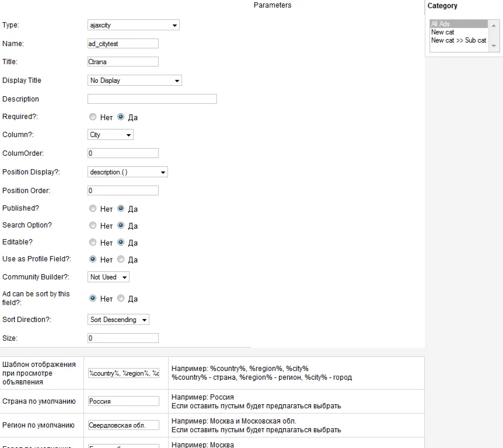503x448 pixels.
Task: Click the Title field containing Ctrana
Action: [123, 62]
